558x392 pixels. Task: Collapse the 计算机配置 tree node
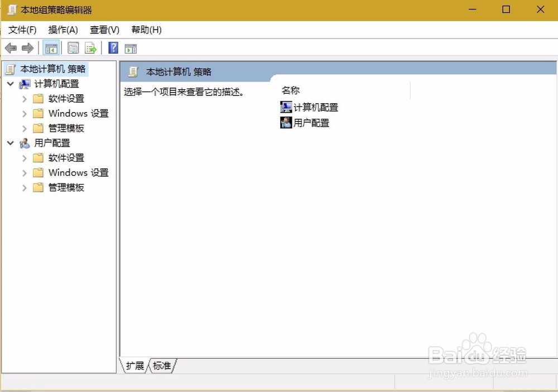tap(10, 84)
